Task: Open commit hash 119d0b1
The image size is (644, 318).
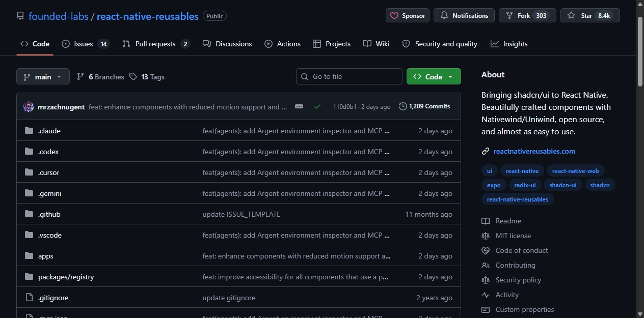Action: (x=345, y=107)
